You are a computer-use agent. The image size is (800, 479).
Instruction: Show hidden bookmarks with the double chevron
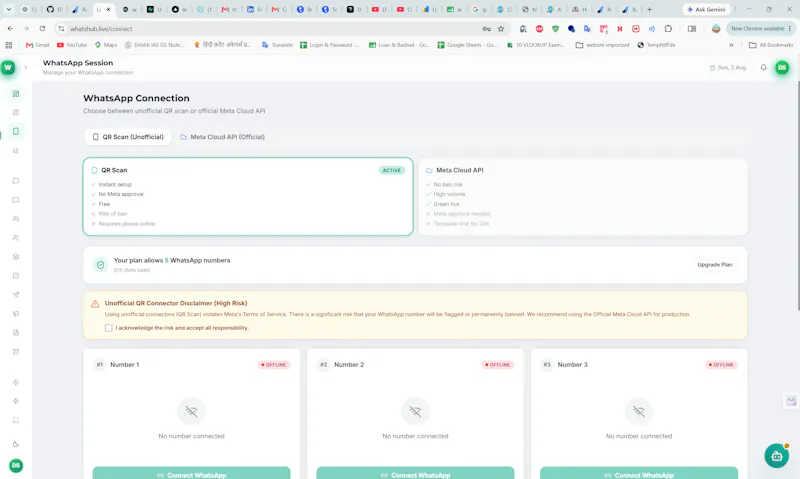[x=731, y=45]
